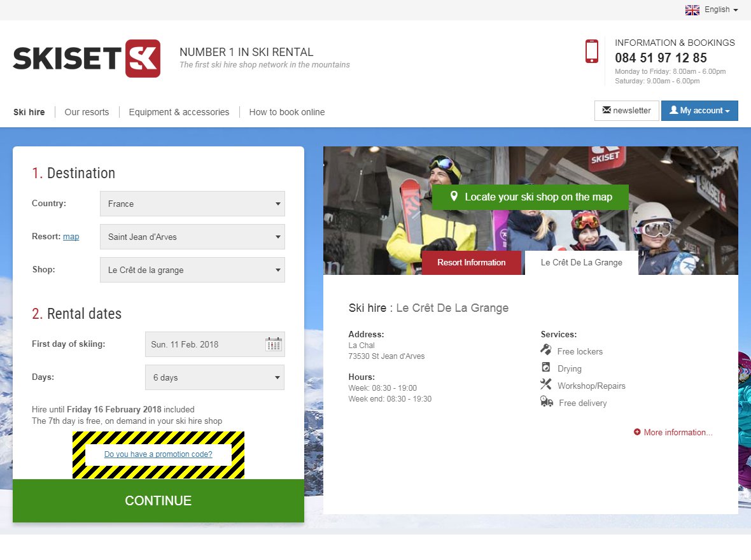Open the Our resorts menu
751x560 pixels.
click(87, 112)
